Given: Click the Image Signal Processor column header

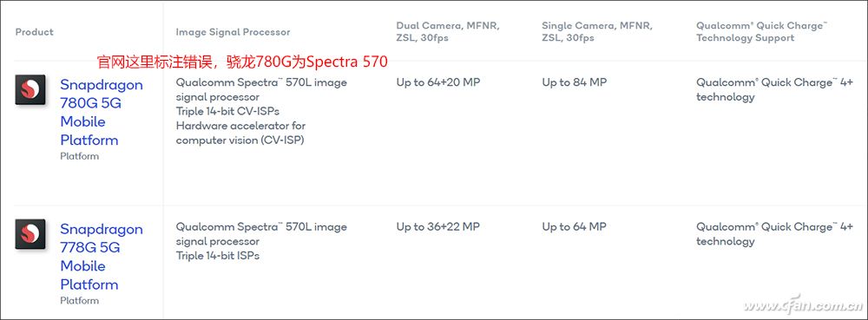Looking at the screenshot, I should point(233,32).
